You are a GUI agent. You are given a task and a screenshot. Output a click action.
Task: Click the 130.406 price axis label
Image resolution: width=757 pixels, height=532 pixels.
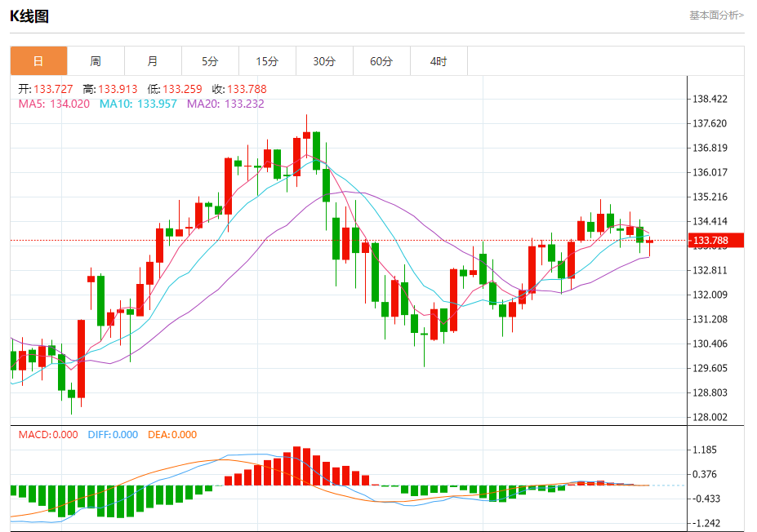pyautogui.click(x=710, y=344)
